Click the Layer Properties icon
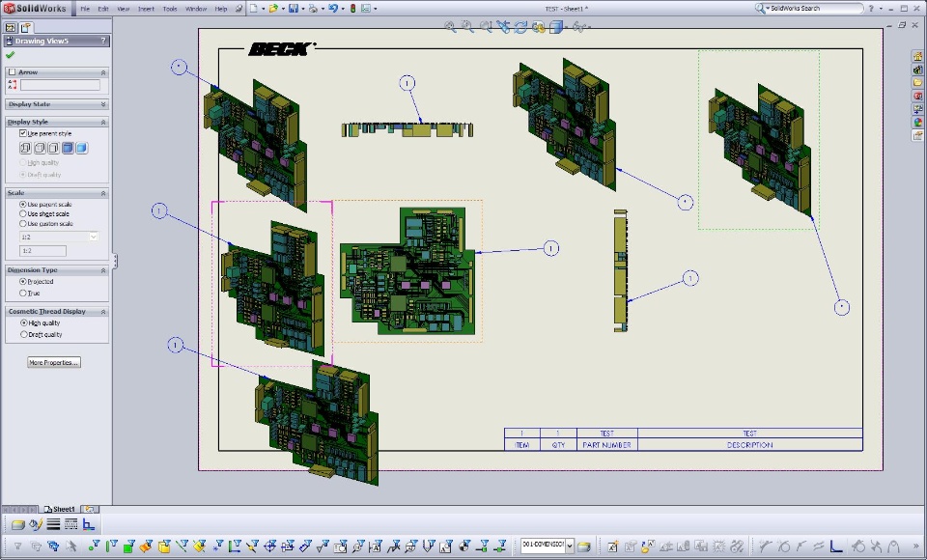Image resolution: width=927 pixels, height=560 pixels. [18, 524]
